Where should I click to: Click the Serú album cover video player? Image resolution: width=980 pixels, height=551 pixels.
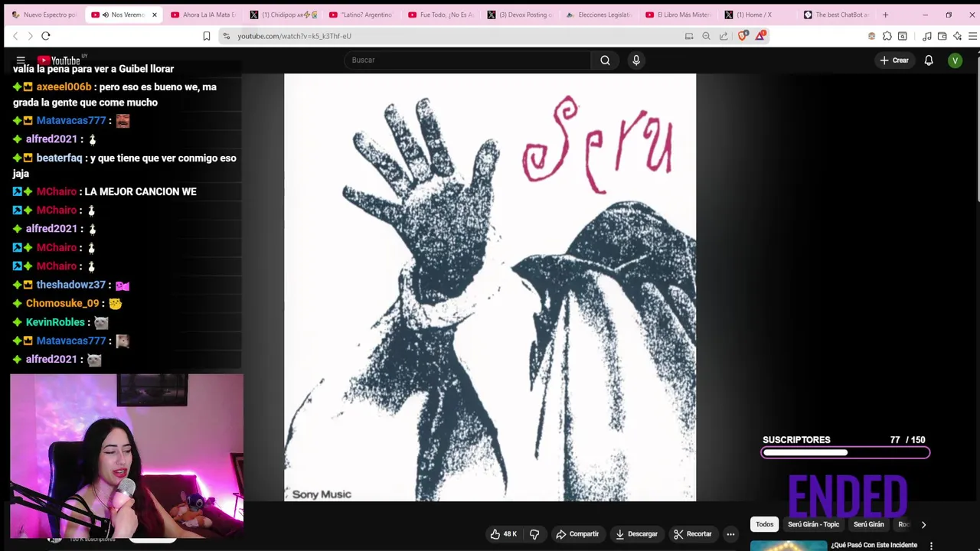pos(490,288)
